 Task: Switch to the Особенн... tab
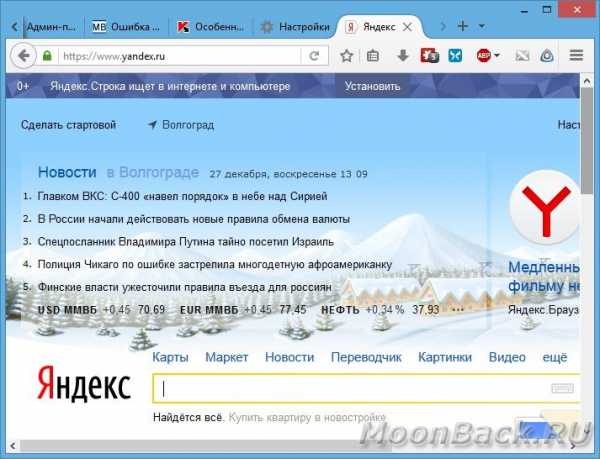tap(210, 27)
